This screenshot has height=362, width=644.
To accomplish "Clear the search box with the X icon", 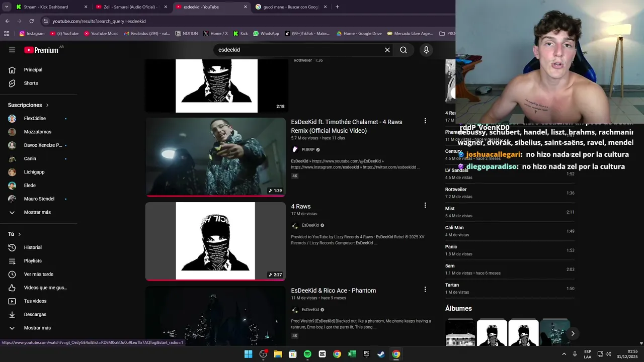I will coord(387,50).
